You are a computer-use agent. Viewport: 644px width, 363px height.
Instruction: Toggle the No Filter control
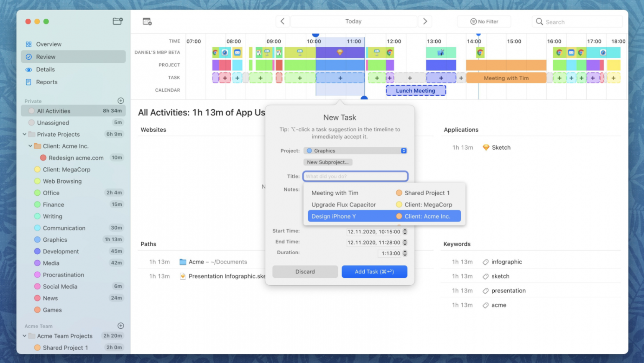pyautogui.click(x=483, y=21)
